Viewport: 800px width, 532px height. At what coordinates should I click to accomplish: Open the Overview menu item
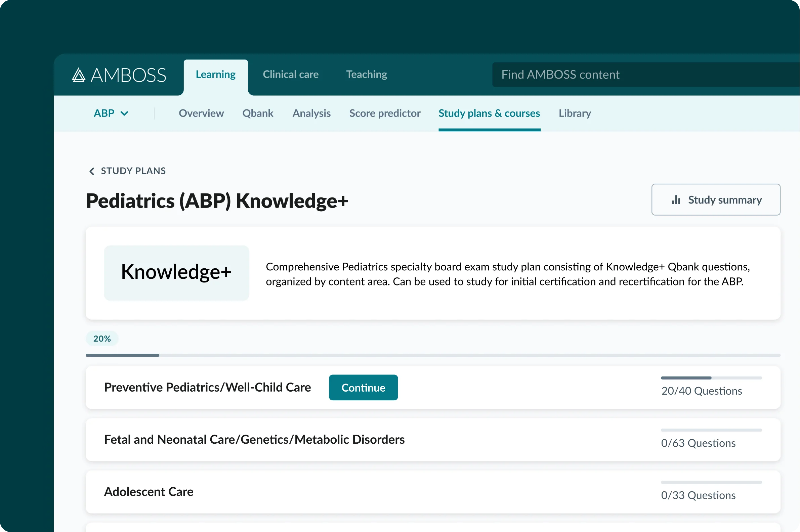pos(201,113)
